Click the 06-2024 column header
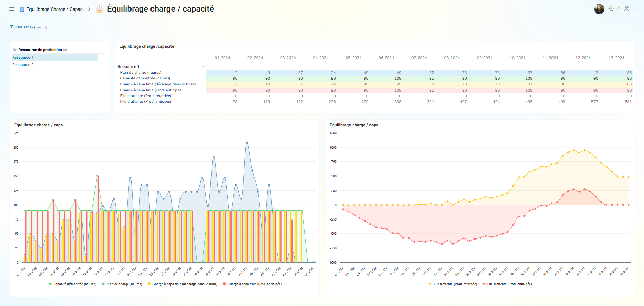 coord(386,58)
